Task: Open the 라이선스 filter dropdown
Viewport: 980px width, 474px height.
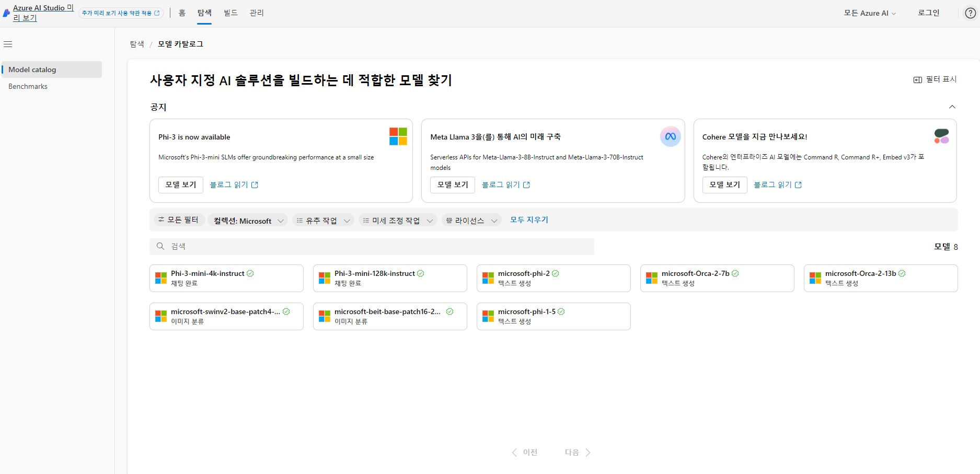Action: point(471,221)
